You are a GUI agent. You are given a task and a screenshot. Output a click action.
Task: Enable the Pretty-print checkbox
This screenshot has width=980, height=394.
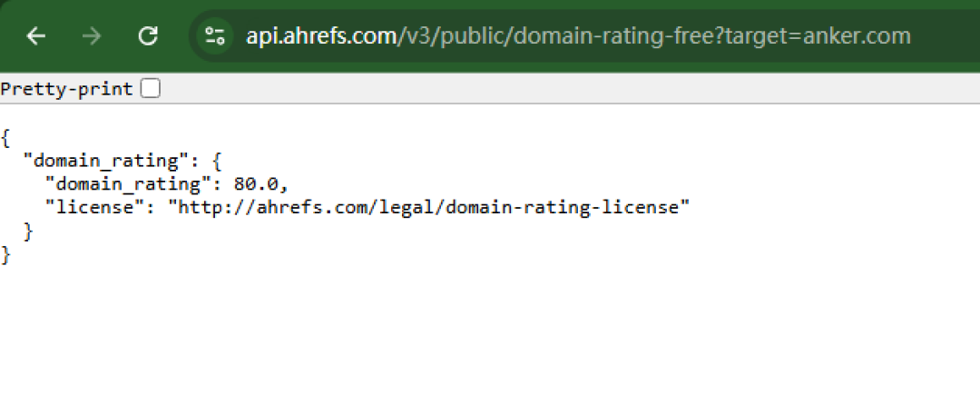(x=150, y=90)
